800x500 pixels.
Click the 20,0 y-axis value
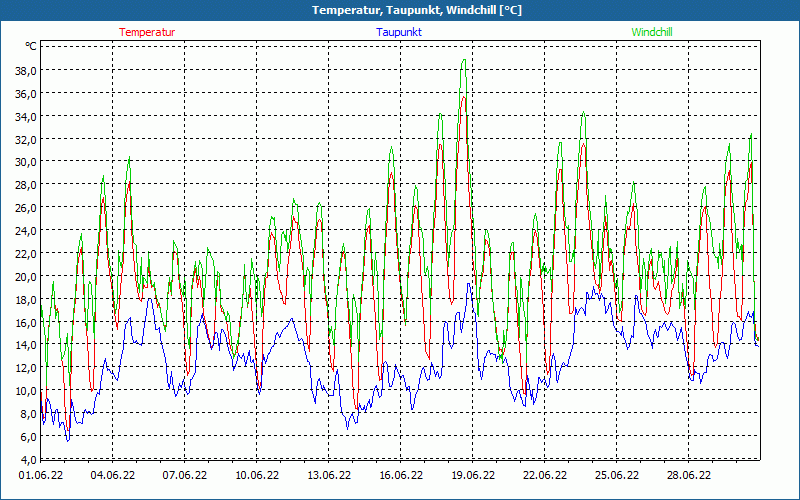pyautogui.click(x=26, y=277)
